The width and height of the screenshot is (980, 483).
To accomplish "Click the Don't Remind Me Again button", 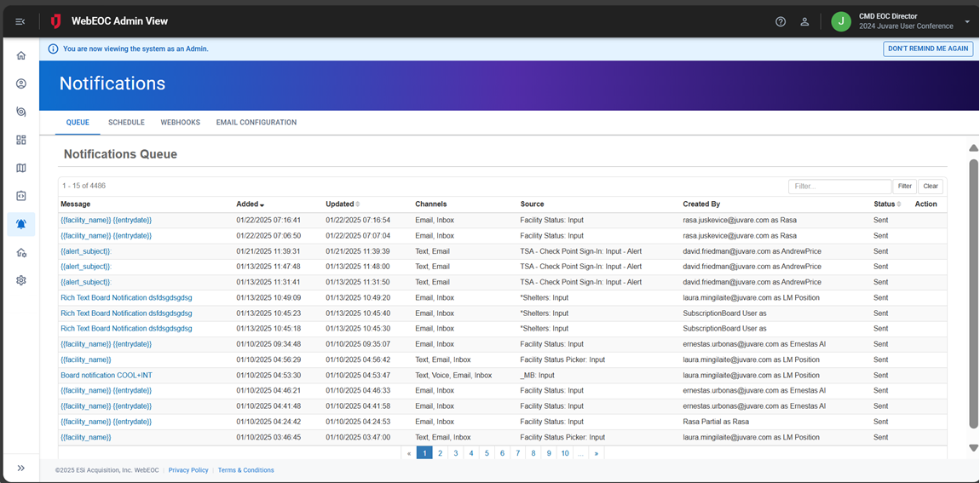I will (x=928, y=49).
